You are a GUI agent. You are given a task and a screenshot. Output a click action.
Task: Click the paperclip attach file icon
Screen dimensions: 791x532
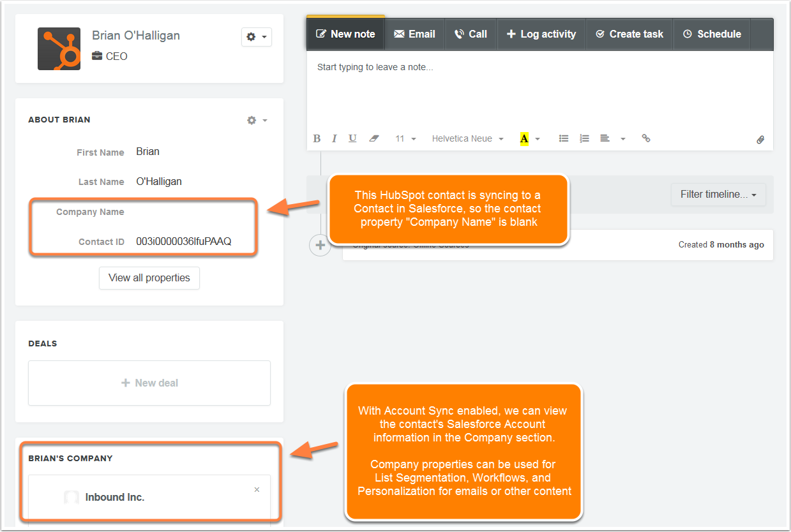tap(760, 139)
